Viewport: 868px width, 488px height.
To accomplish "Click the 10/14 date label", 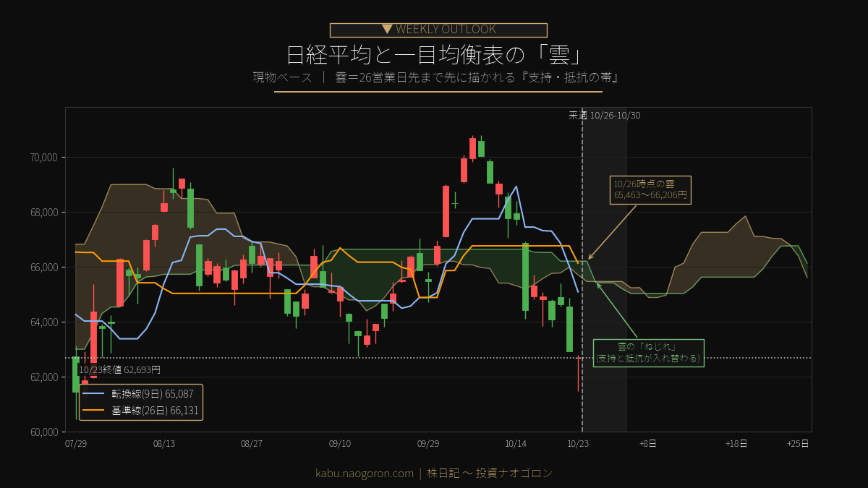I will [x=516, y=444].
